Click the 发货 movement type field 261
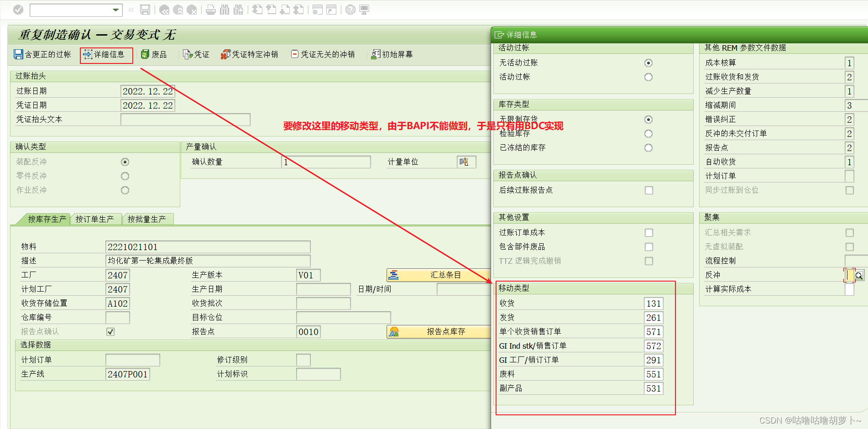The image size is (868, 429). pyautogui.click(x=654, y=318)
